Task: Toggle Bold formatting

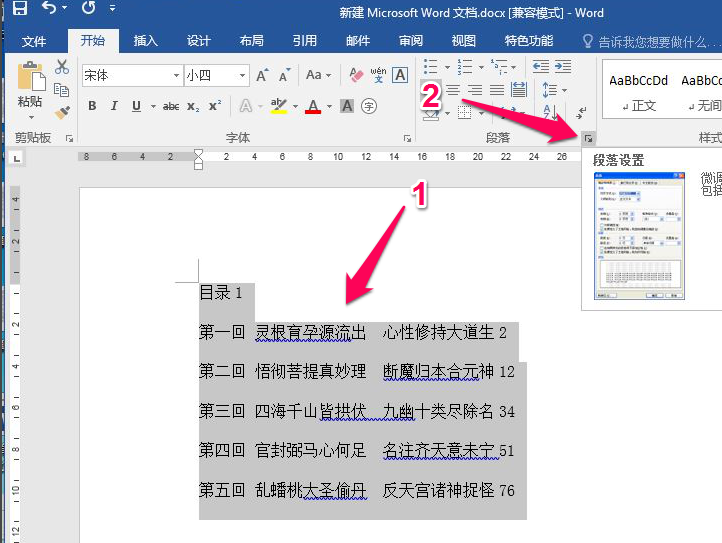Action: click(x=92, y=106)
